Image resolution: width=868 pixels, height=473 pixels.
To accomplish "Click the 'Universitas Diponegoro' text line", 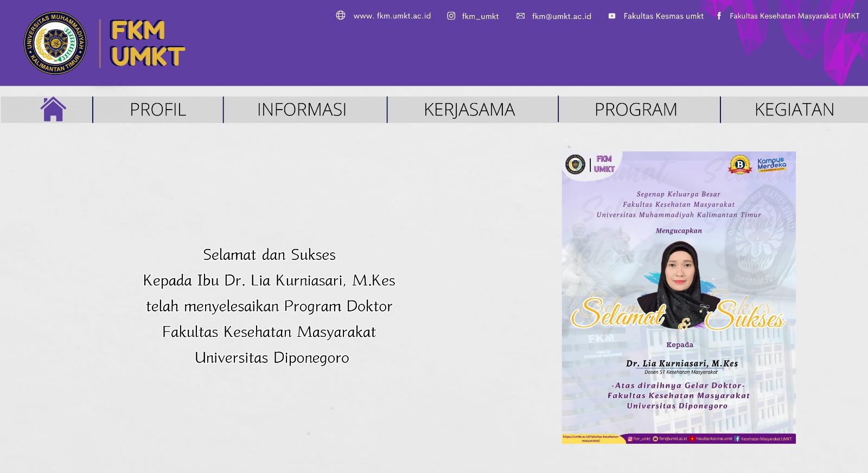I will click(272, 358).
